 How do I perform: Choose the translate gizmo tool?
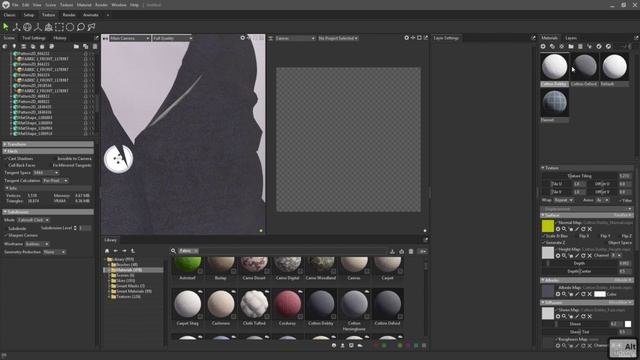click(16, 27)
